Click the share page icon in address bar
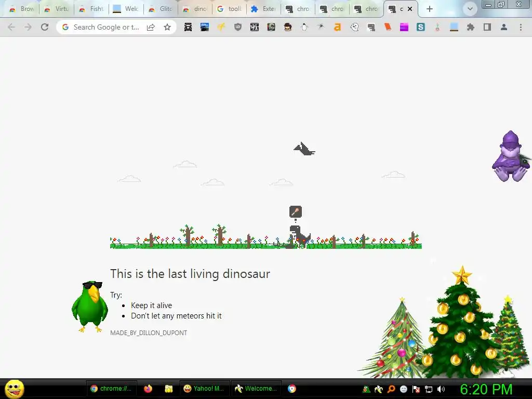Screen dimensions: 532x399 151,27
